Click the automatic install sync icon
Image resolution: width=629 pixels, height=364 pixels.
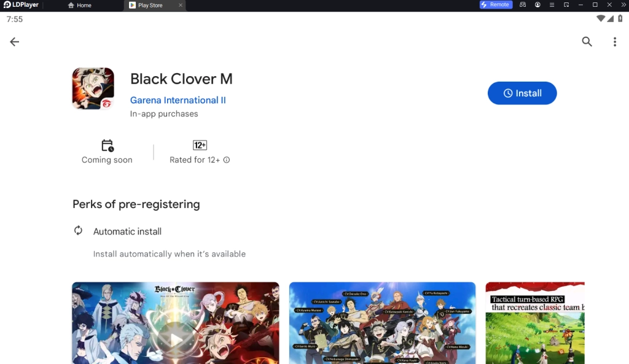78,231
